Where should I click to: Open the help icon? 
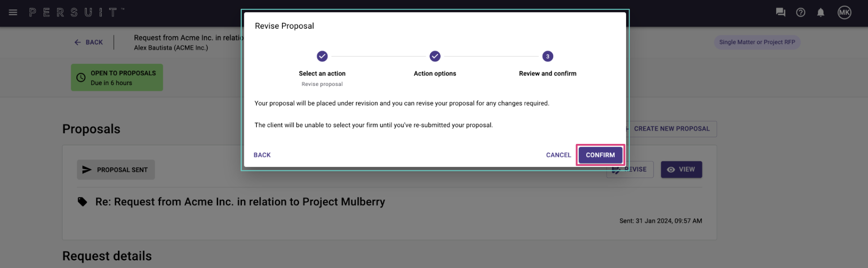[801, 12]
